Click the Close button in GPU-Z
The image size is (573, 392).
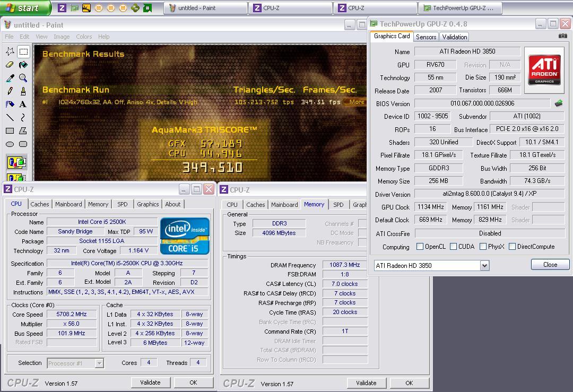pos(550,265)
